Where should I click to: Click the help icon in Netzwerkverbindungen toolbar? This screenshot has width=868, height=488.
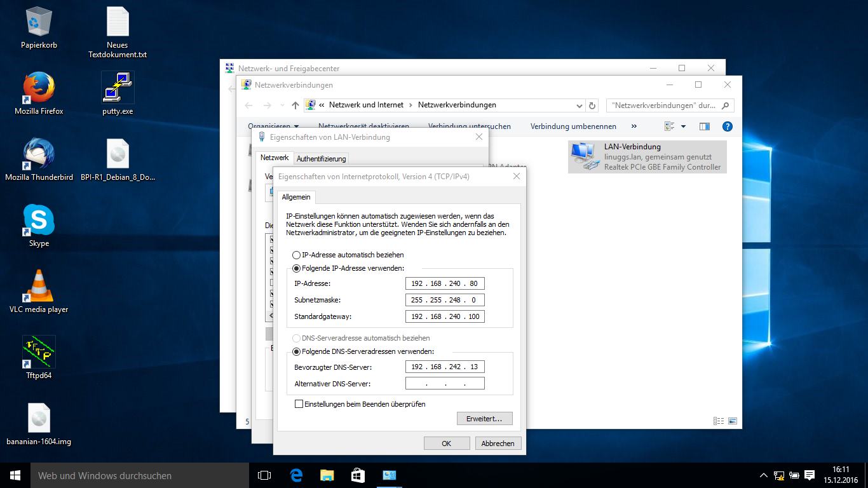[728, 126]
